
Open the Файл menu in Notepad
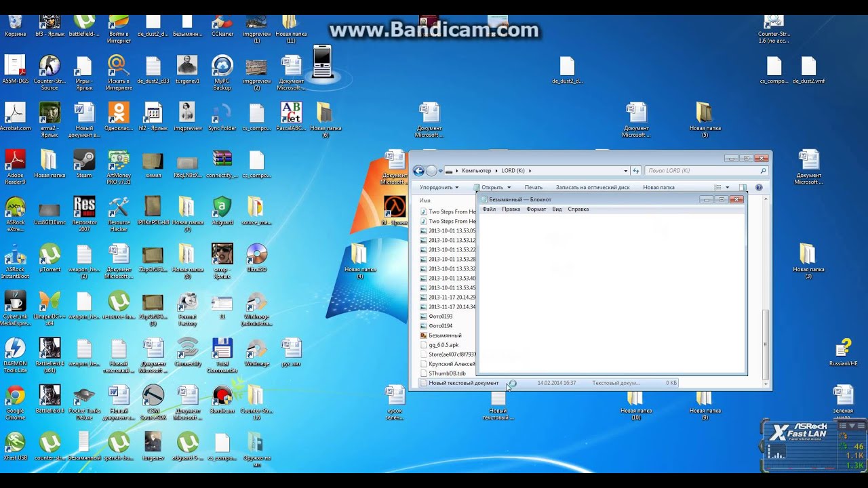click(x=489, y=209)
